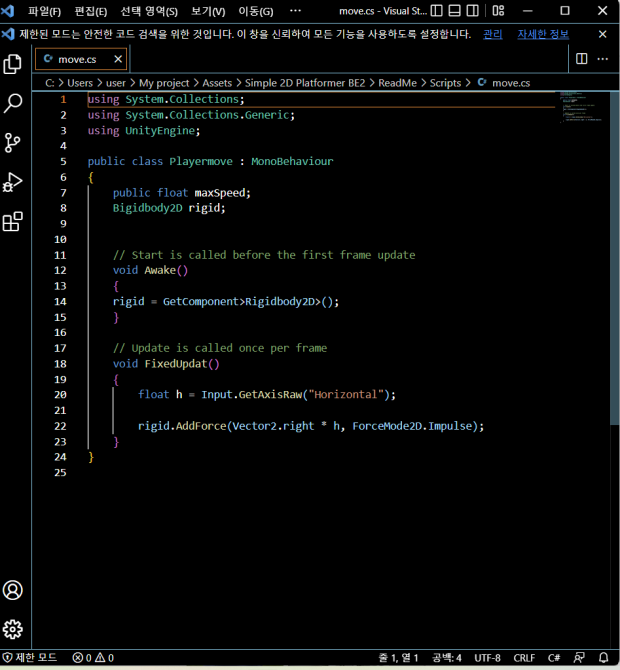Image resolution: width=620 pixels, height=670 pixels.
Task: Open the 선택 영역(S) menu
Action: (x=149, y=11)
